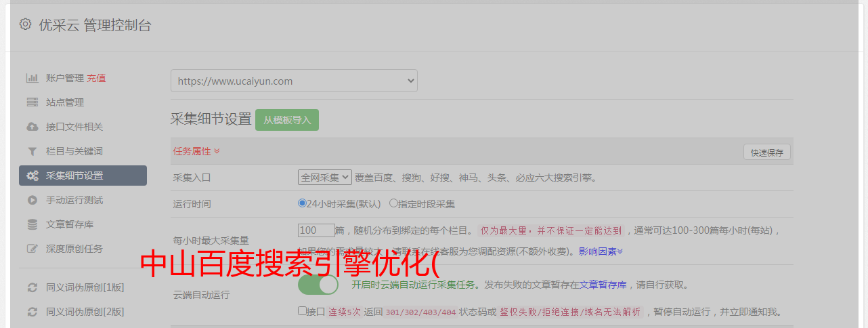The image size is (868, 328).
Task: Select 采集细节设置 in the sidebar
Action: (x=83, y=176)
